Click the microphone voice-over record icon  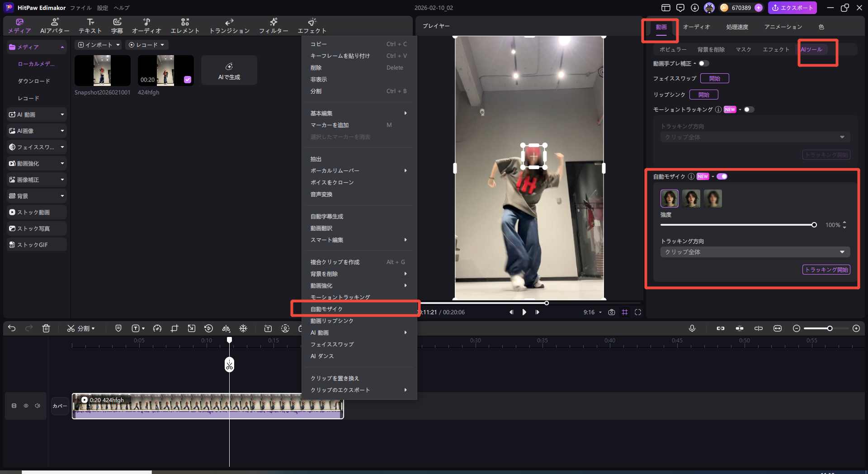[x=692, y=328]
